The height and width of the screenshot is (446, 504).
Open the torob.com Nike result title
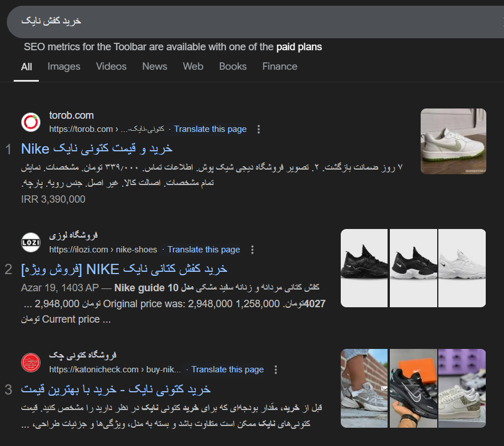coord(97,149)
